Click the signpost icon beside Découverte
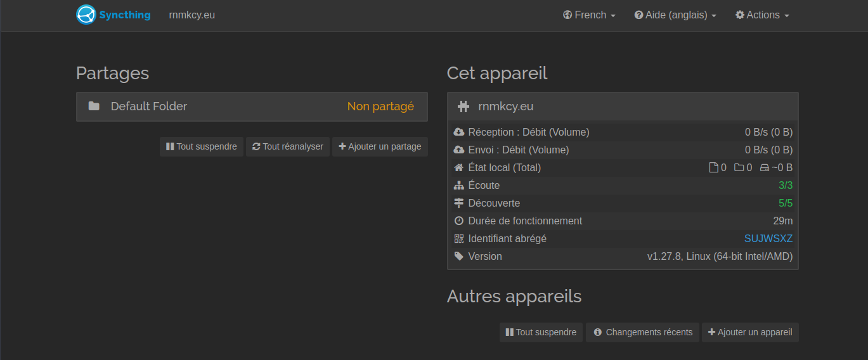Screen dimensions: 868x360 coord(459,203)
